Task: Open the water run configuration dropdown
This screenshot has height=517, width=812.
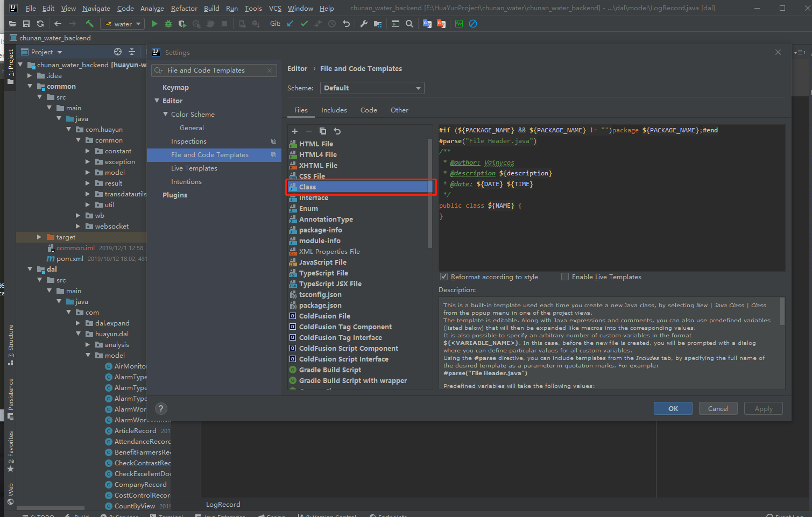Action: click(123, 24)
